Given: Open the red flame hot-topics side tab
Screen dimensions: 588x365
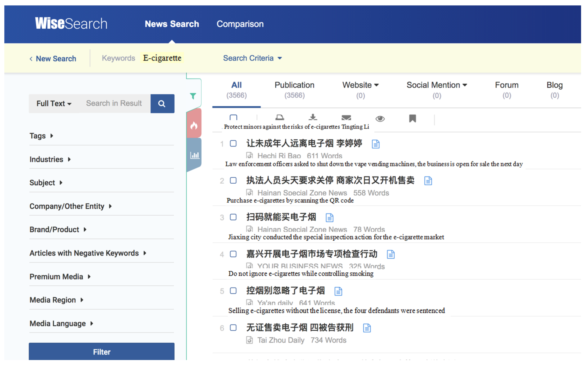Looking at the screenshot, I should (194, 125).
